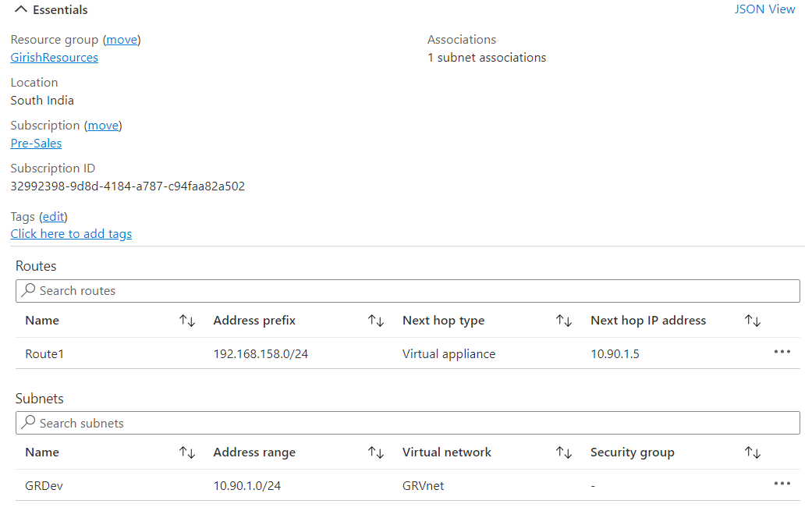Sort subnets by Security group arrows
812x511 pixels.
click(x=752, y=452)
